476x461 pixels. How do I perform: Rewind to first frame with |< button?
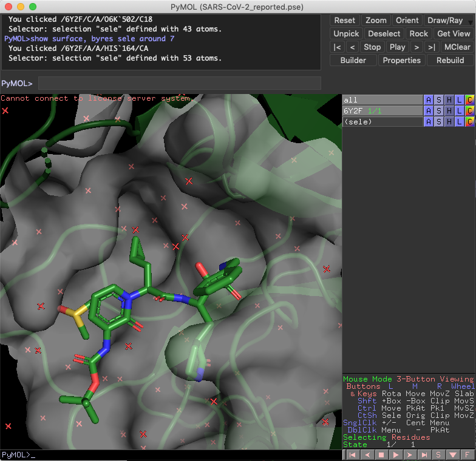click(337, 47)
